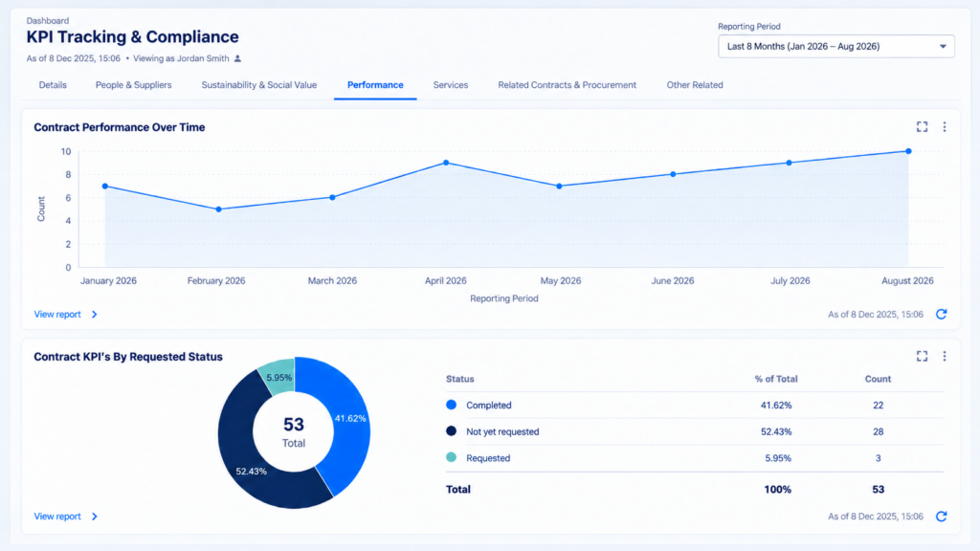
Task: Select the Performance tab
Action: pyautogui.click(x=375, y=85)
